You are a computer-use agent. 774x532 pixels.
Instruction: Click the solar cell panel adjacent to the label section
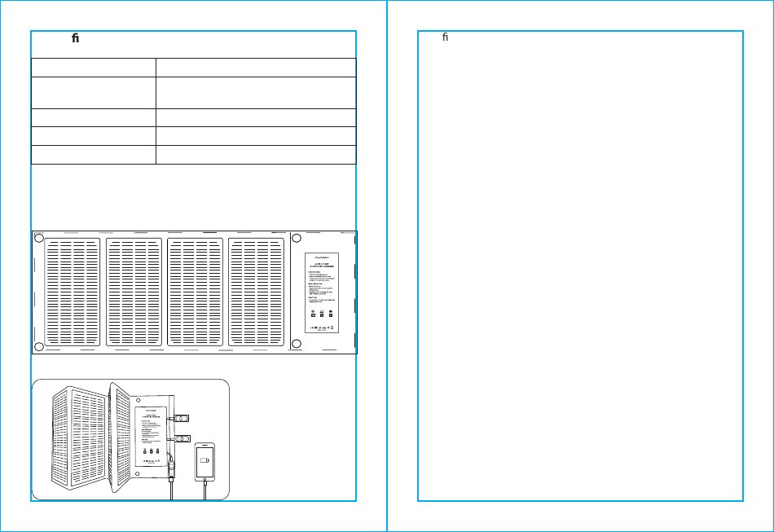click(x=256, y=292)
